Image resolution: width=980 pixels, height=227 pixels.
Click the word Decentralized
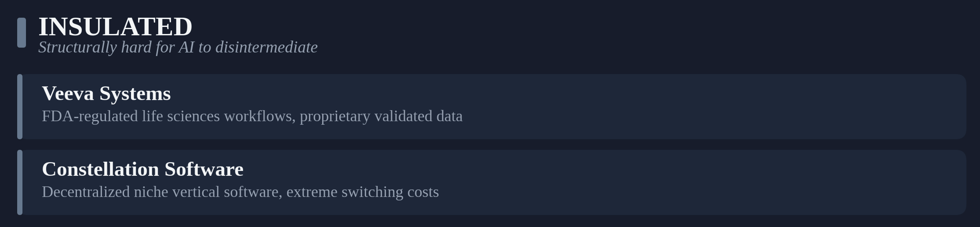86,192
